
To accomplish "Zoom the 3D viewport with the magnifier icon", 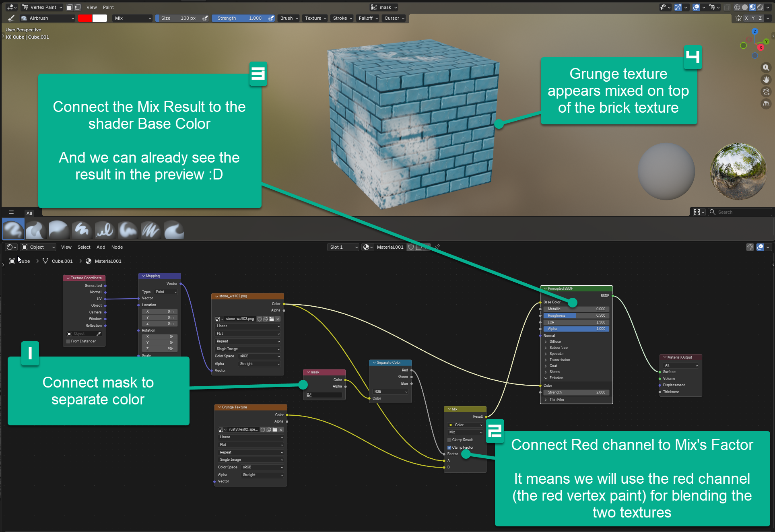I will [766, 68].
